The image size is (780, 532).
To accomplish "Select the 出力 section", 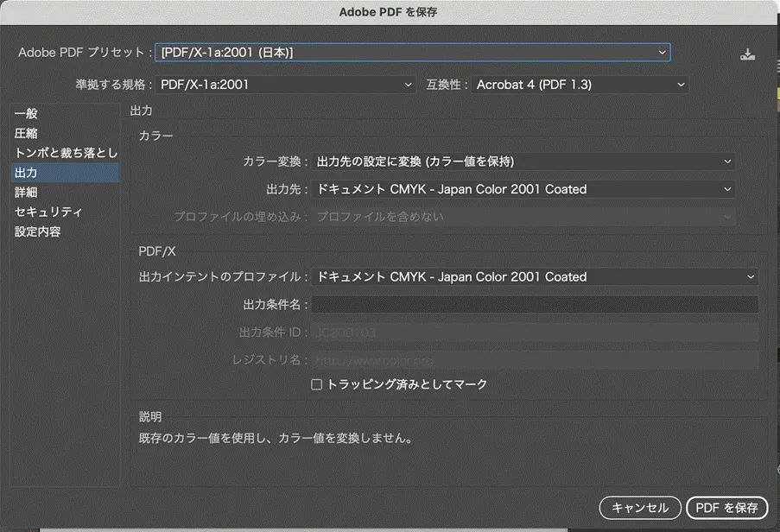I will [27, 172].
